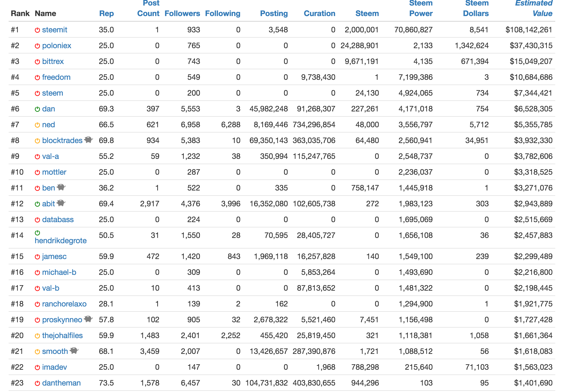The height and width of the screenshot is (392, 561).
Task: Click the orange power icon beside blocktrades
Action: [37, 141]
